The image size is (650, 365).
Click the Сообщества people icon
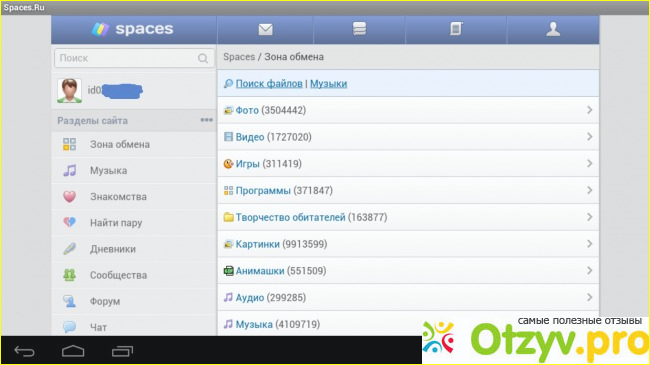point(69,275)
